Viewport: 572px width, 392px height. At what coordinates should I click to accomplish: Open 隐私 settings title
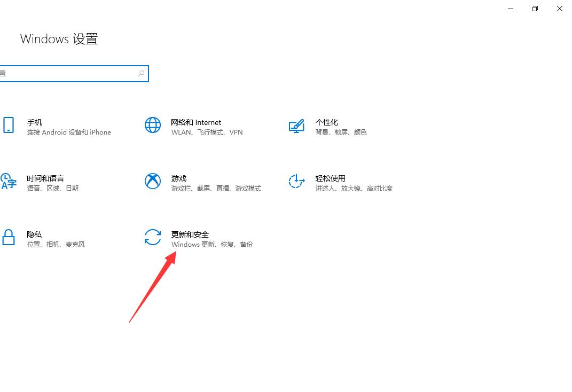[x=34, y=234]
